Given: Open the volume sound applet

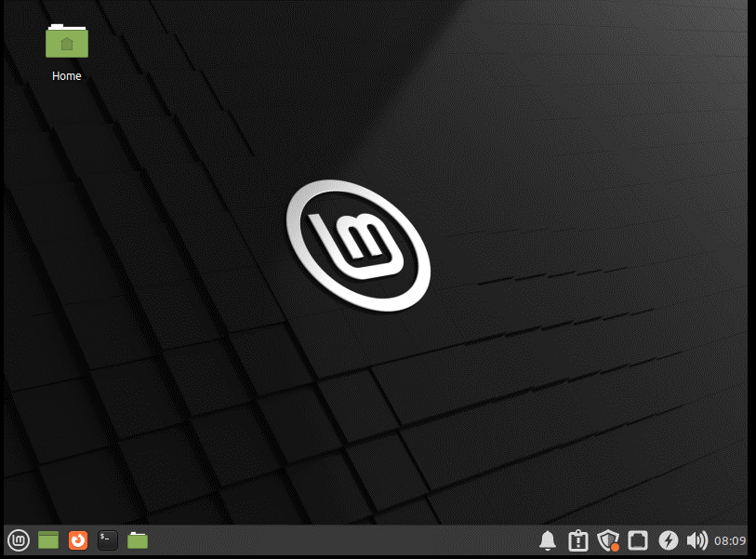Looking at the screenshot, I should point(697,540).
